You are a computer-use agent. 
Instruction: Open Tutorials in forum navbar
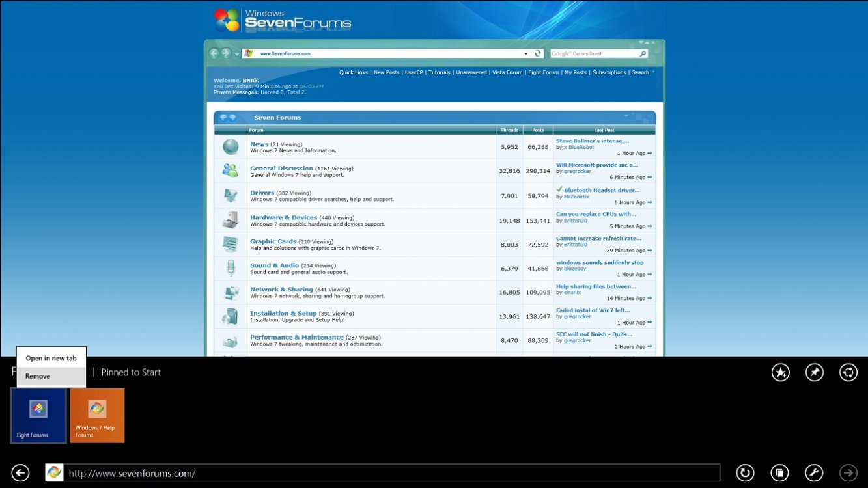[440, 72]
